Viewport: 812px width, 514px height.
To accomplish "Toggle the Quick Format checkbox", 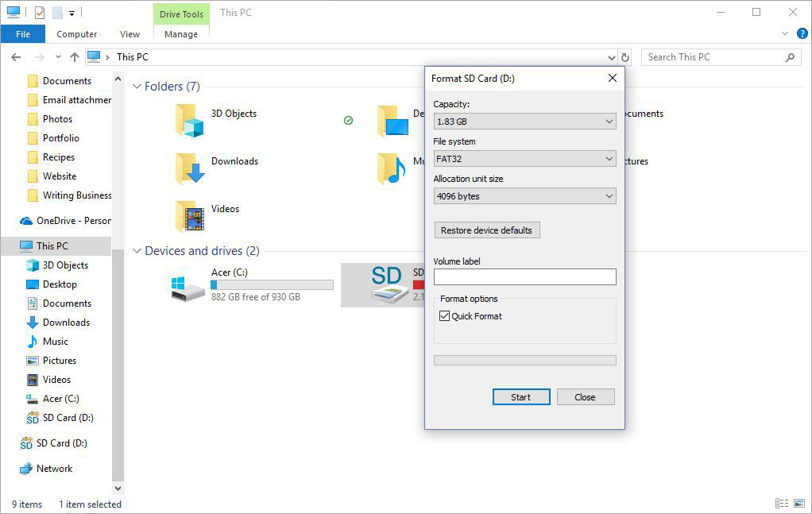I will pyautogui.click(x=444, y=316).
